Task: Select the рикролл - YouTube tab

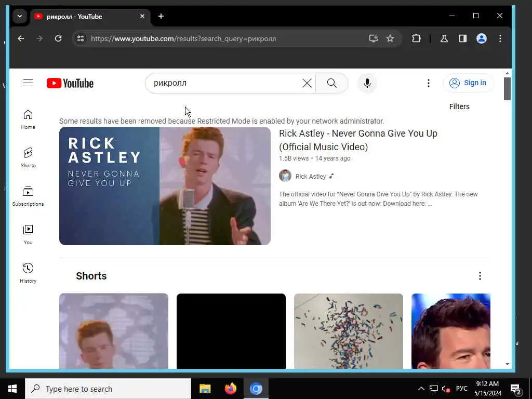Action: coord(90,16)
